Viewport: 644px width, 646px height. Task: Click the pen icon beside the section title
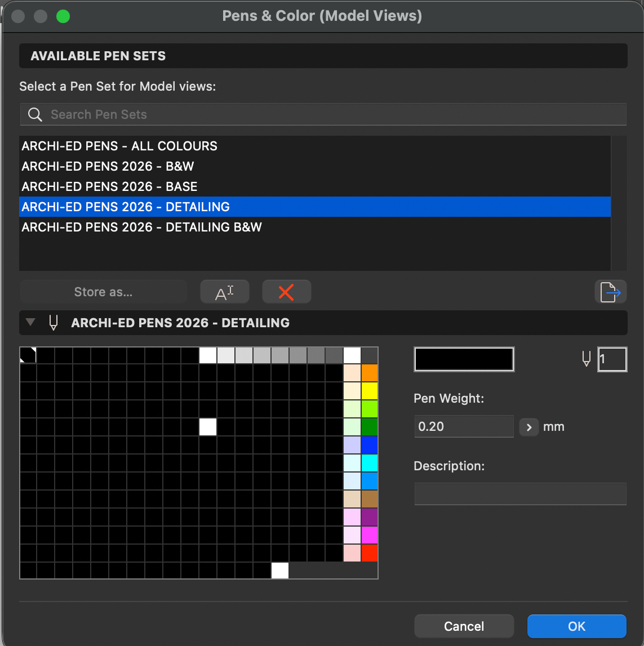tap(54, 323)
